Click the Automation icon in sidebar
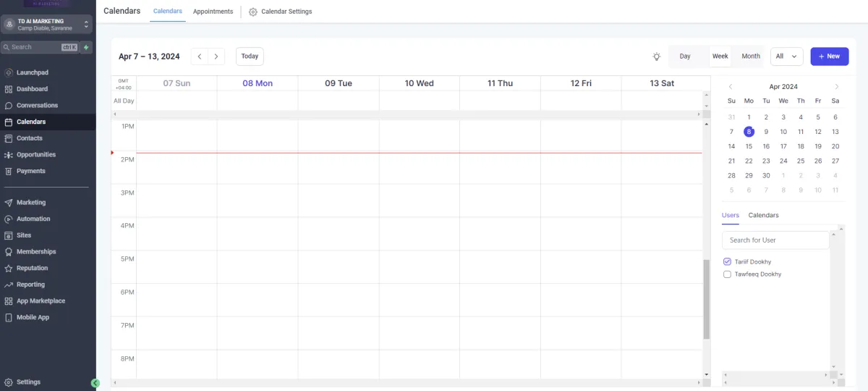This screenshot has width=868, height=391. (x=9, y=219)
